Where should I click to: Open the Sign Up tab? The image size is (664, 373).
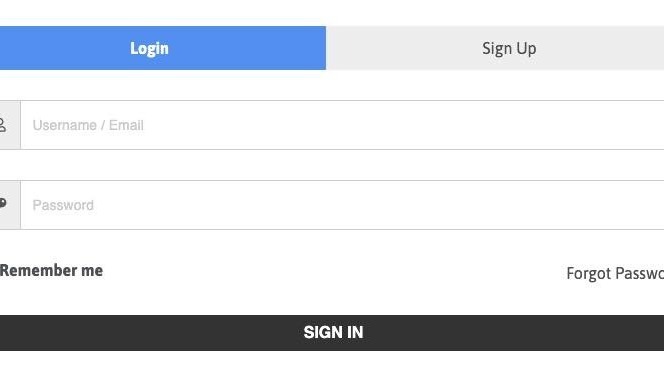[x=495, y=48]
